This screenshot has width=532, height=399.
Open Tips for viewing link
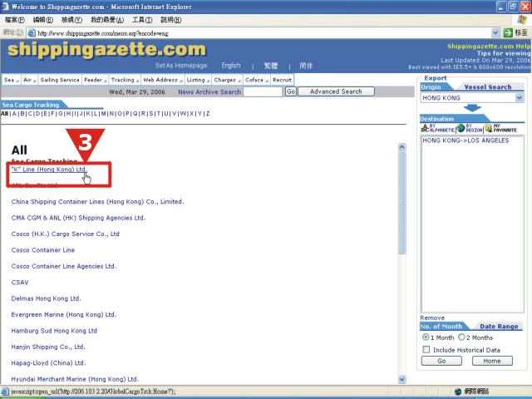[x=504, y=53]
